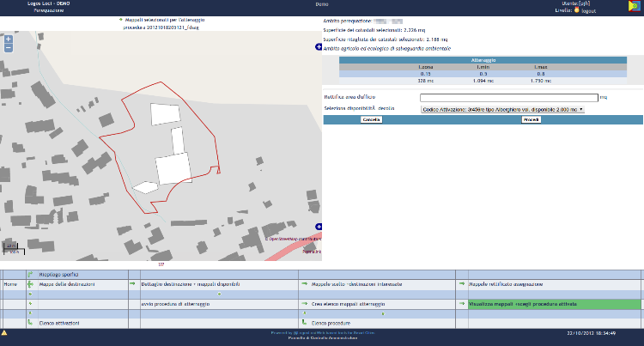Open the Codice Attivazione dropdown
Screen dimensions: 644x346
point(501,110)
